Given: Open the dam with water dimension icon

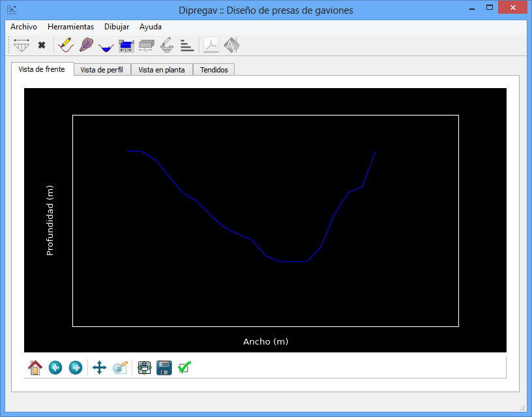Looking at the screenshot, I should pos(126,46).
